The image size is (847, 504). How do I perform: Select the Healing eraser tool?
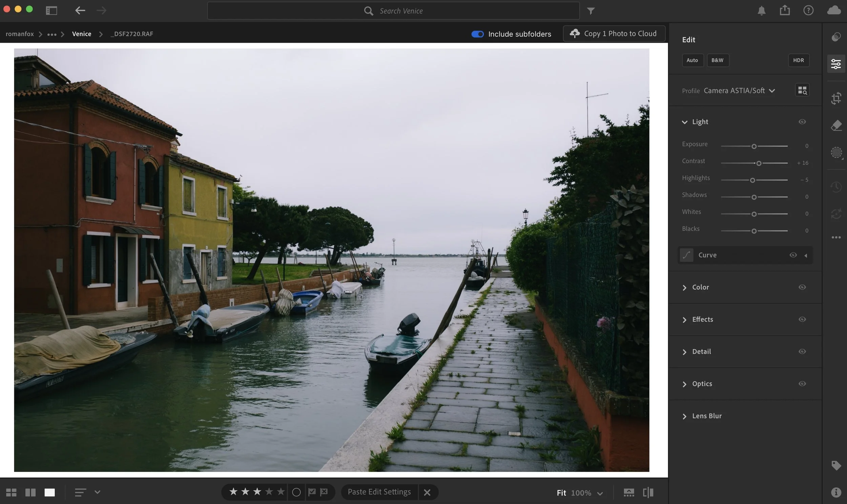tap(836, 125)
